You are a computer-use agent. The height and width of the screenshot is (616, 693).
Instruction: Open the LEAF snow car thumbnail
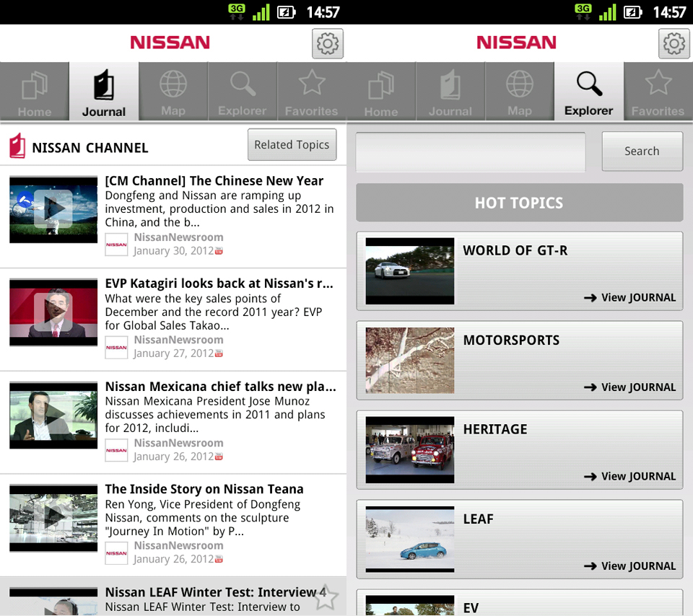point(410,539)
